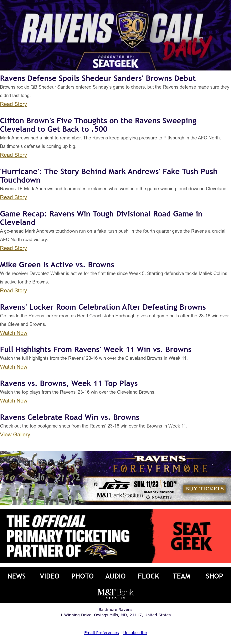This screenshot has width=231, height=644.
Task: Open headline Ravens Defense Spoils Shedeur Sanders' Browns Debut
Action: 98,78
